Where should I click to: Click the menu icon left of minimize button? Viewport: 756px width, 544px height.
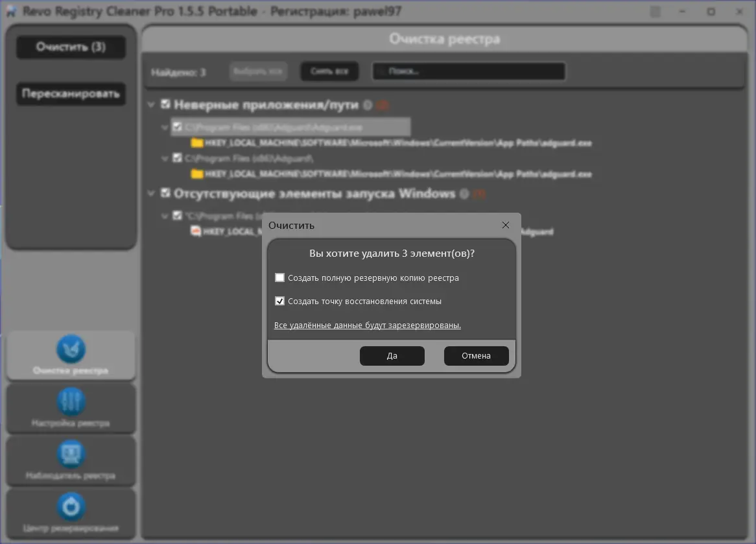click(x=656, y=12)
